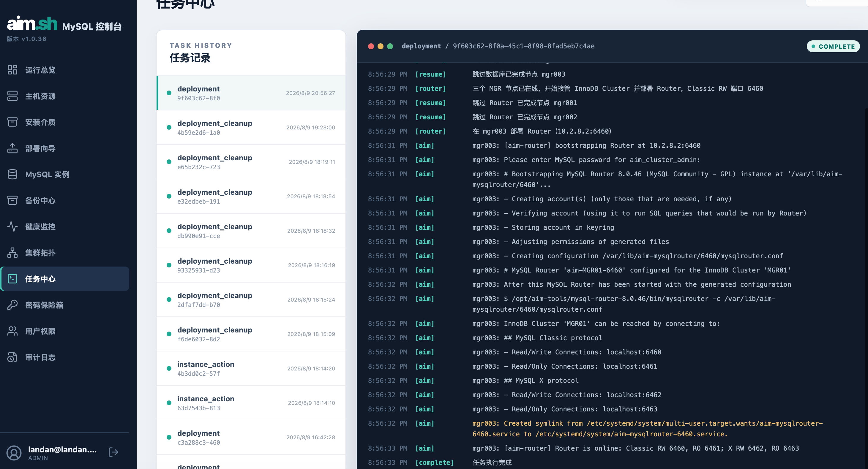Screen dimensions: 868x469
Task: Click the 用户权限 users icon
Action: (12, 331)
